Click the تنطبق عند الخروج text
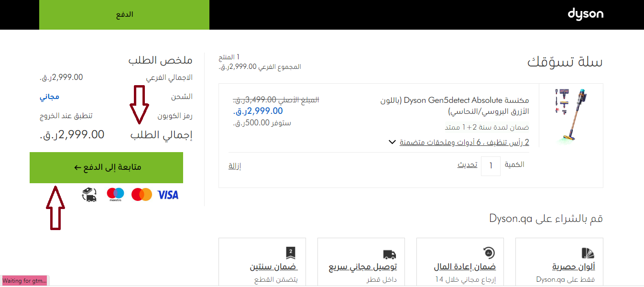The width and height of the screenshot is (644, 287). (66, 116)
